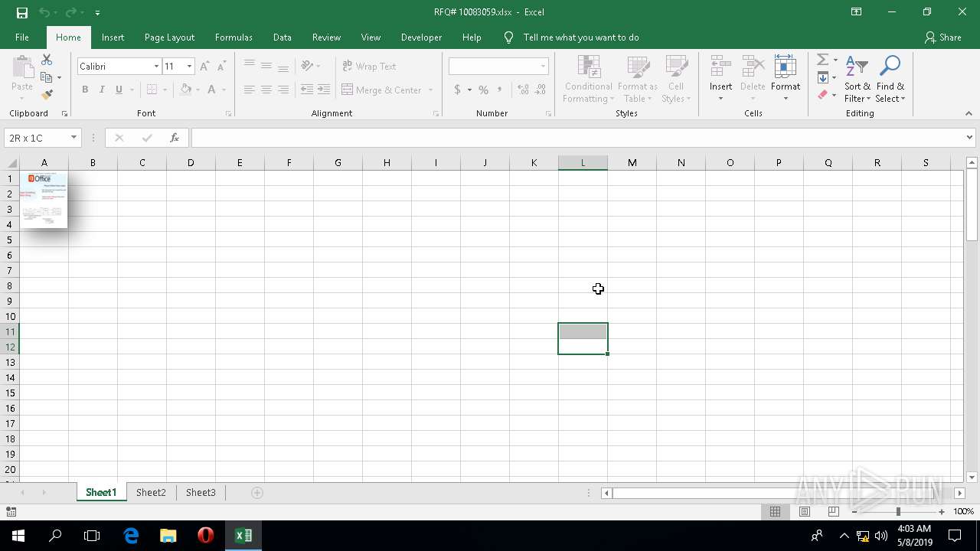The width and height of the screenshot is (980, 551).
Task: Click the Fill down arrow icon
Action: click(822, 77)
